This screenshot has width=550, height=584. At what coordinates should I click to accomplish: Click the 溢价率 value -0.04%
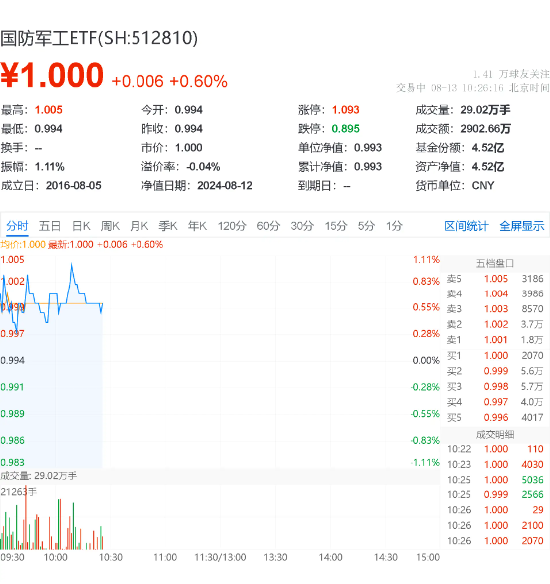(203, 166)
